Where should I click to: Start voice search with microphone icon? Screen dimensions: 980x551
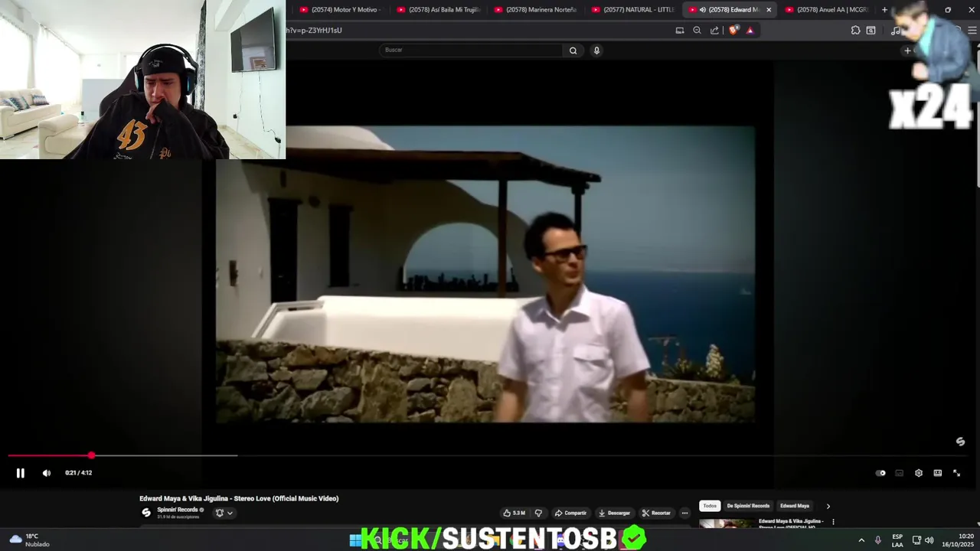pyautogui.click(x=596, y=51)
